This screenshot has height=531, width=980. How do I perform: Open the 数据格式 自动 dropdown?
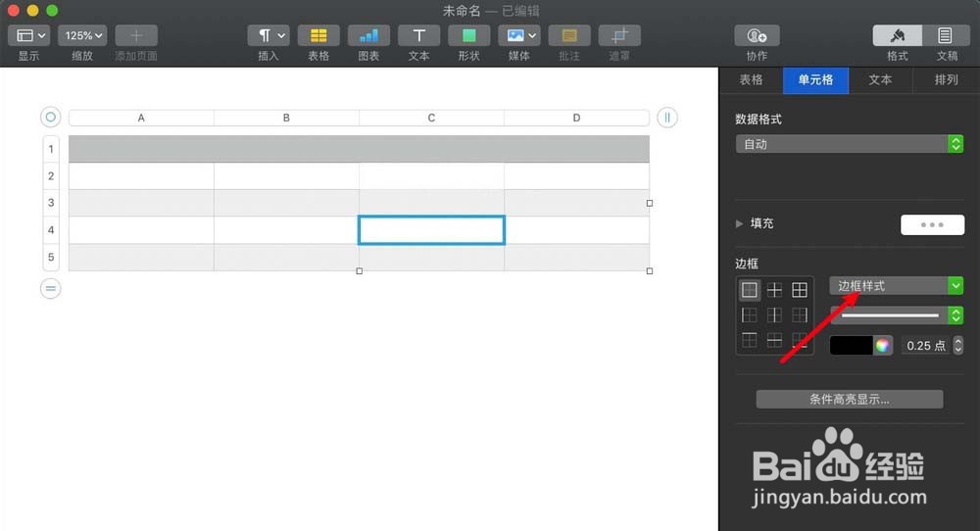850,144
